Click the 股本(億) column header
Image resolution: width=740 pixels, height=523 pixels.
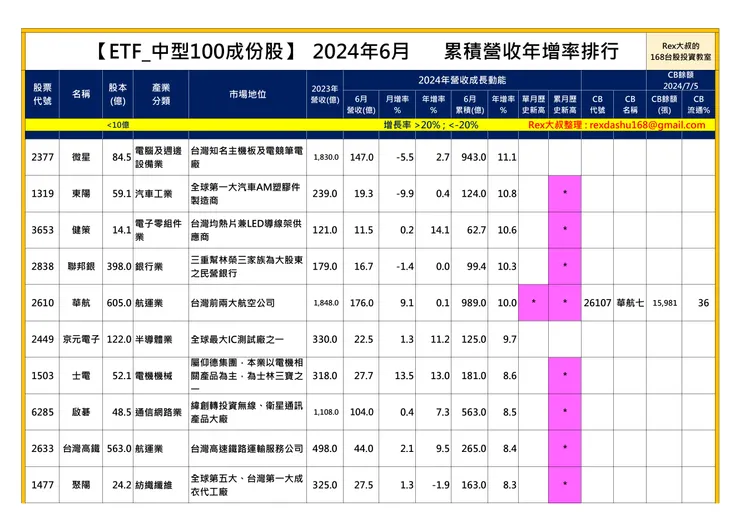(118, 94)
